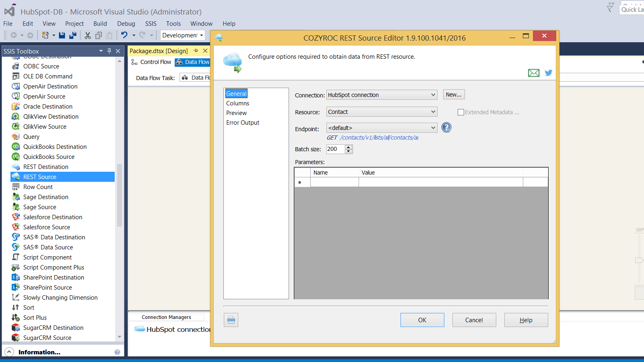The height and width of the screenshot is (362, 644).
Task: Click the GET contacts endpoint link
Action: tap(373, 138)
